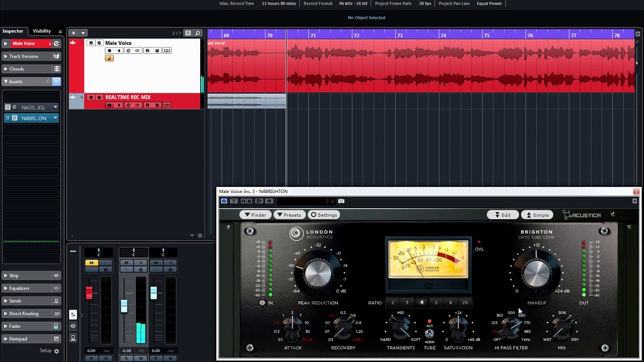
Task: Flip the TUBE HOT/NORM switch
Action: coord(429,333)
